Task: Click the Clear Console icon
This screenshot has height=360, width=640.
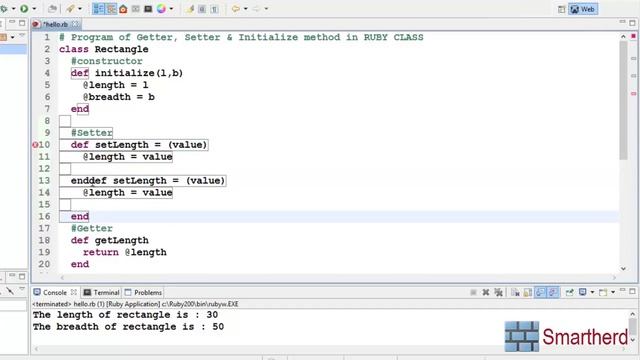Action: tap(515, 293)
